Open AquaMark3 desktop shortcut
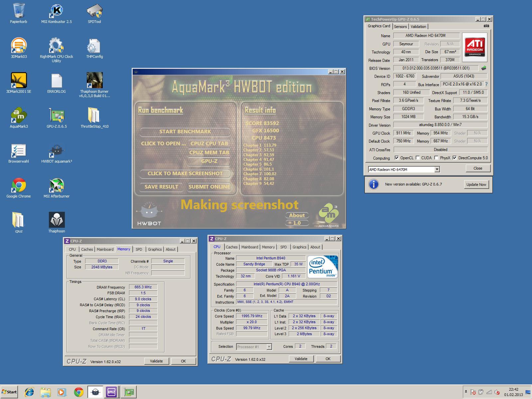Screen dimensions: 532x399 click(x=19, y=118)
